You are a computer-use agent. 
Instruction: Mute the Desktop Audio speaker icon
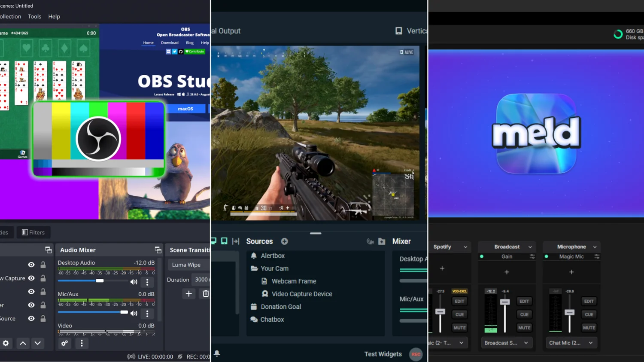point(134,282)
